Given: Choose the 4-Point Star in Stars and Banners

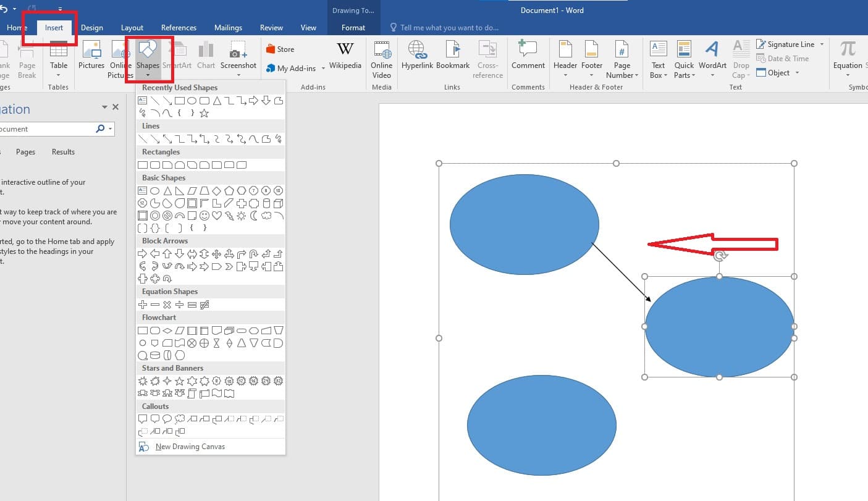Looking at the screenshot, I should [x=167, y=381].
